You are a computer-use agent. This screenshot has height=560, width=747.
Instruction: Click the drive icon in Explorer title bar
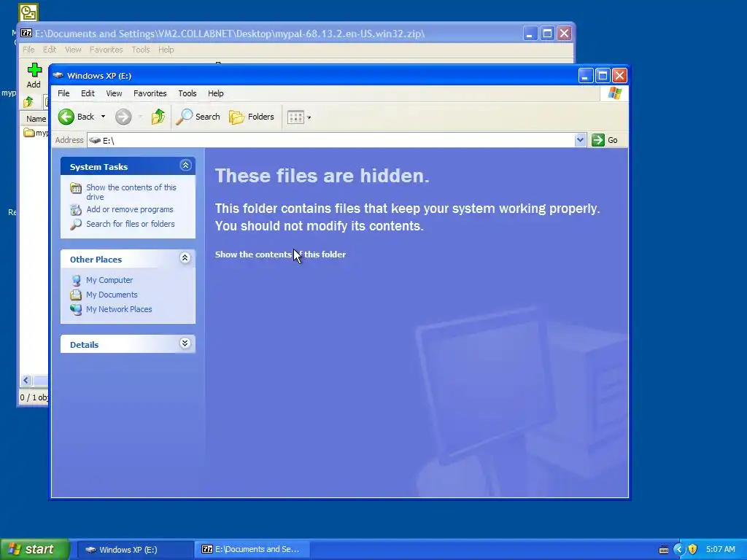(58, 75)
